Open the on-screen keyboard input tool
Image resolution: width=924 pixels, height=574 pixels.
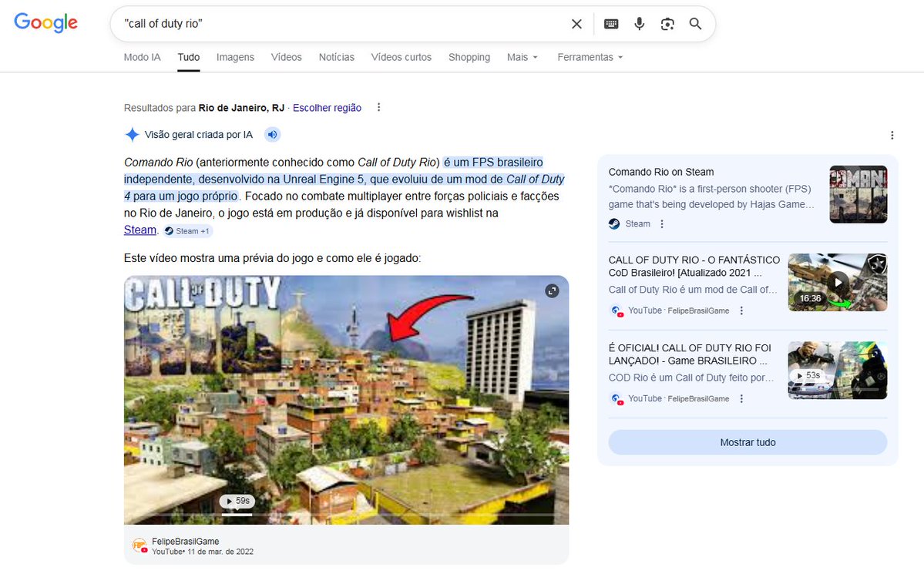tap(611, 24)
